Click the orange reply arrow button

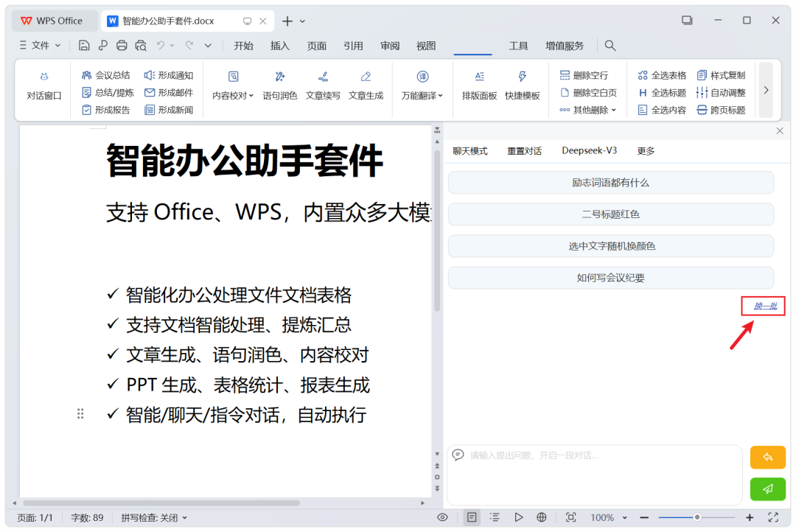767,458
